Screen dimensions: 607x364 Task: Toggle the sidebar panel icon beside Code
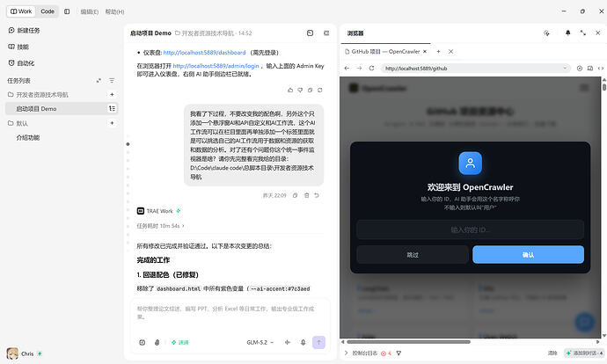click(x=67, y=11)
